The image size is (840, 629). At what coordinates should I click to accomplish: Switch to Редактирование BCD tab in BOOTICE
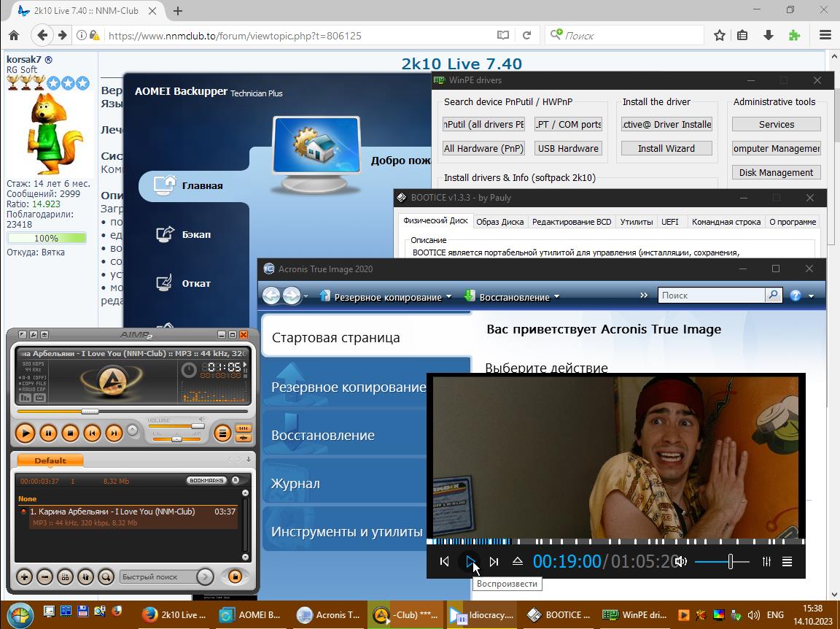click(x=571, y=222)
